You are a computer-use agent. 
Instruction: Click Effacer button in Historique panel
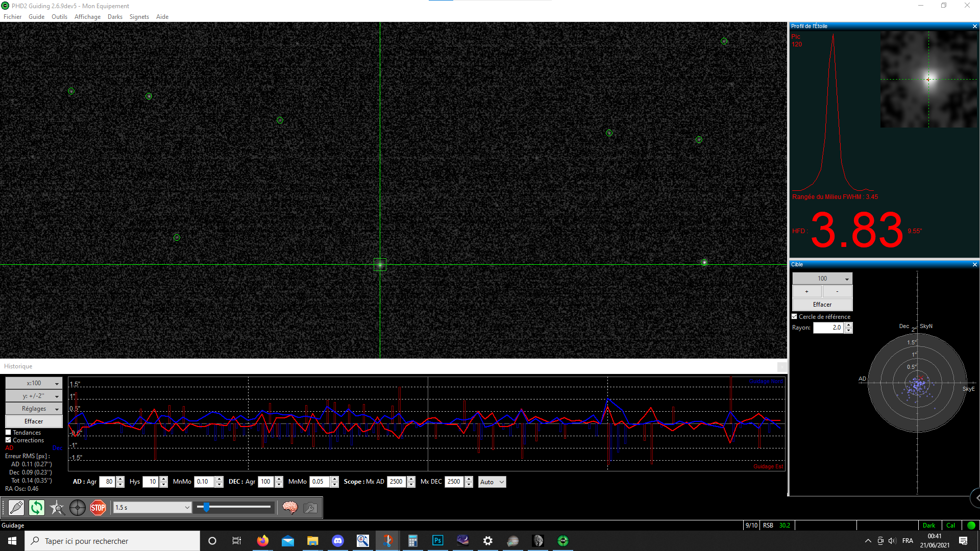point(34,421)
